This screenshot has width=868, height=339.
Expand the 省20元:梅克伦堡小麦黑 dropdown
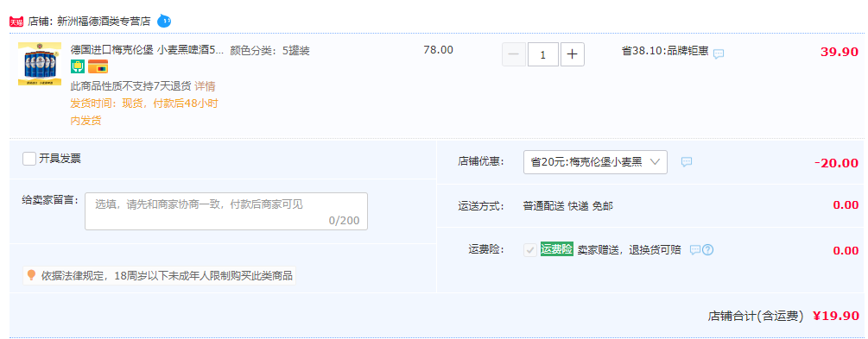[595, 162]
